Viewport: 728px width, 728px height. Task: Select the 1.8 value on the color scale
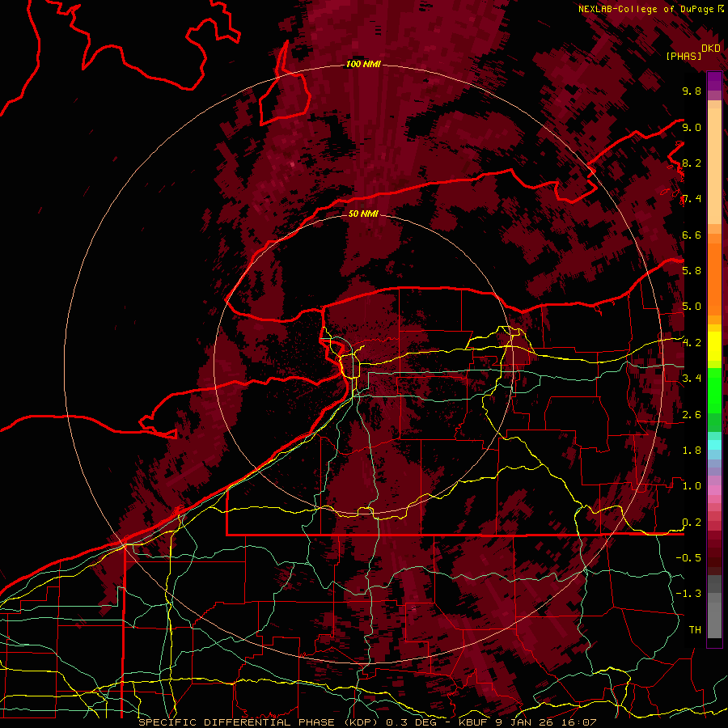(692, 450)
